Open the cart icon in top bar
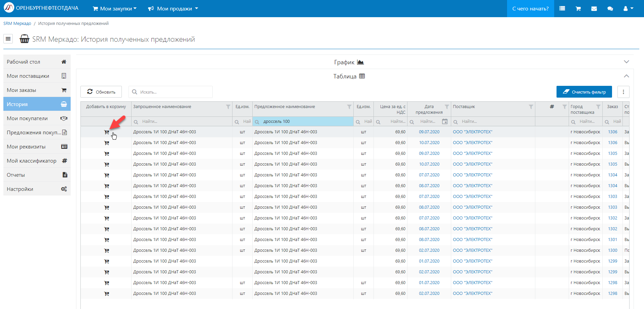Image resolution: width=644 pixels, height=309 pixels. (x=578, y=9)
